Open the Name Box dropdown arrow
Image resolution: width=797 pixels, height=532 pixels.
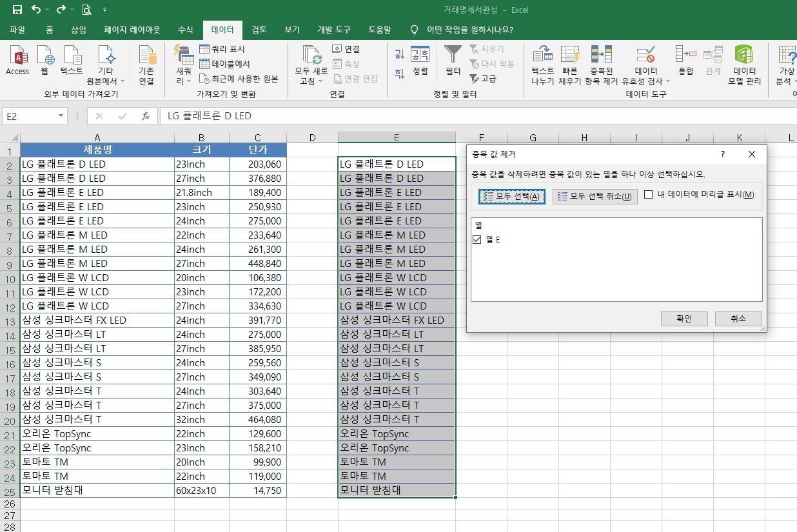(x=61, y=116)
